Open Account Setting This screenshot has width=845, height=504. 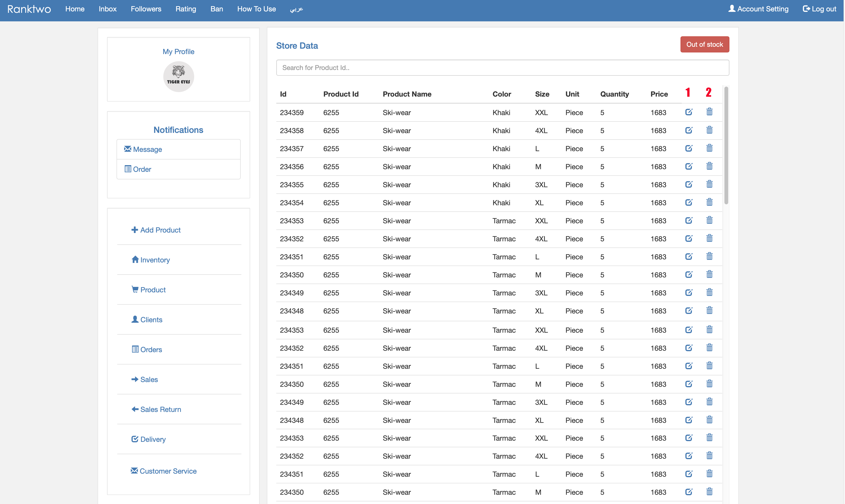pos(758,9)
